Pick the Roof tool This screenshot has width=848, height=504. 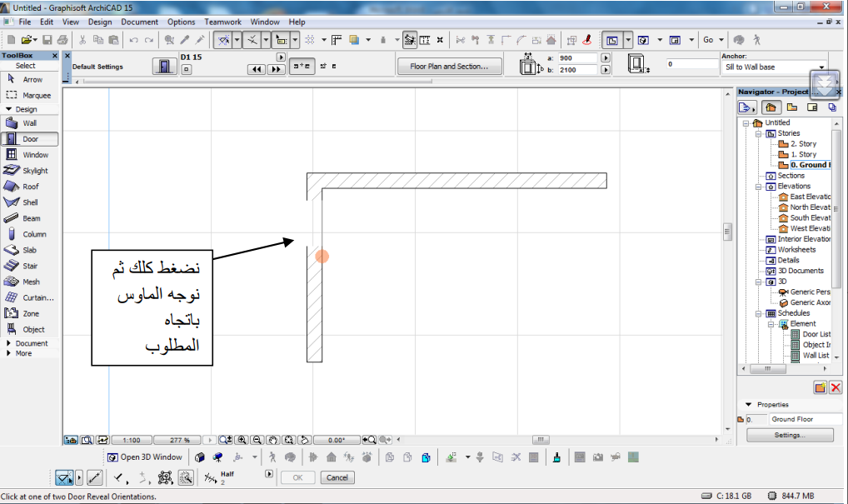click(29, 187)
